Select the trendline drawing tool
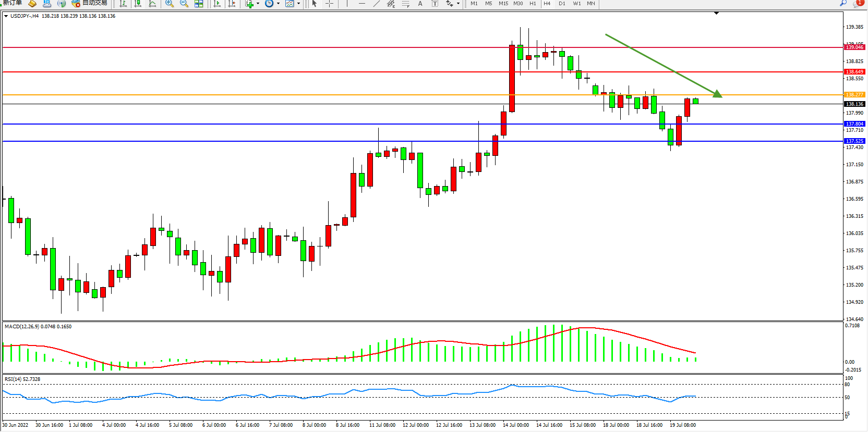The image size is (868, 432). point(377,4)
